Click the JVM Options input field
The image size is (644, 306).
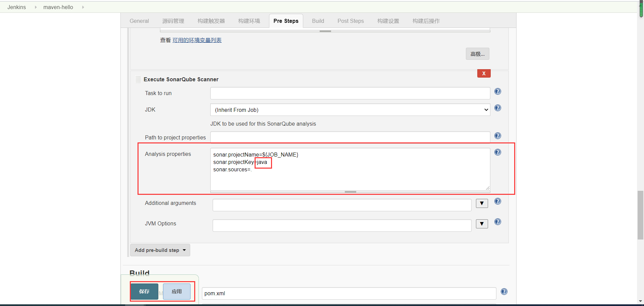click(342, 225)
